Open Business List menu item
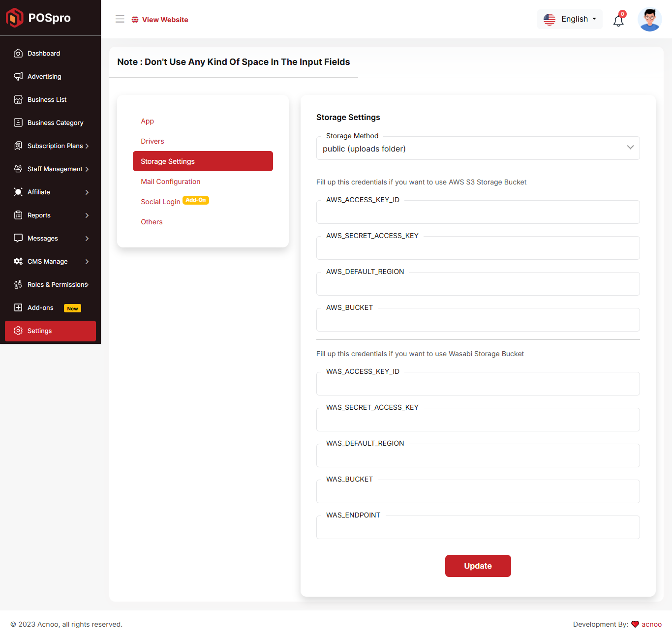This screenshot has width=672, height=638. click(x=50, y=99)
